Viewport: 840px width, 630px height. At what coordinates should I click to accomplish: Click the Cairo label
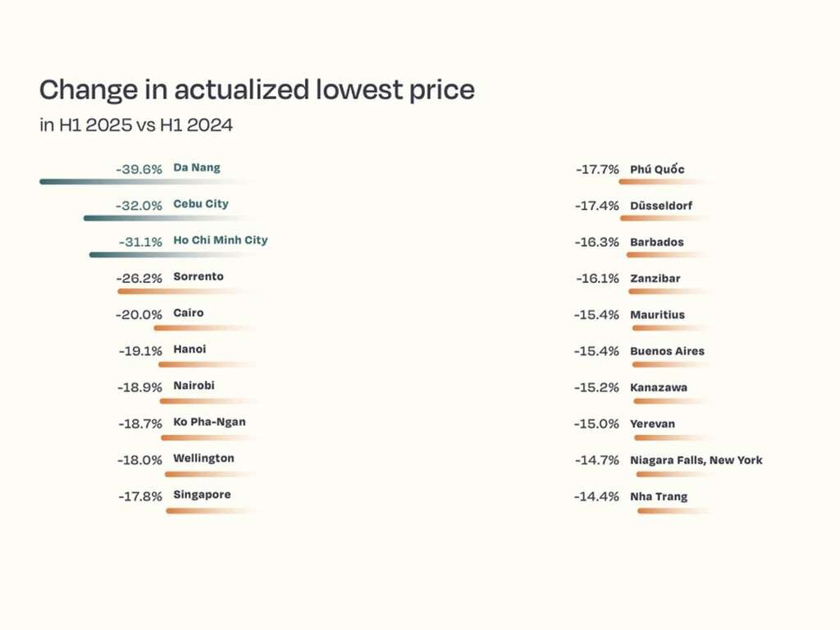point(189,313)
